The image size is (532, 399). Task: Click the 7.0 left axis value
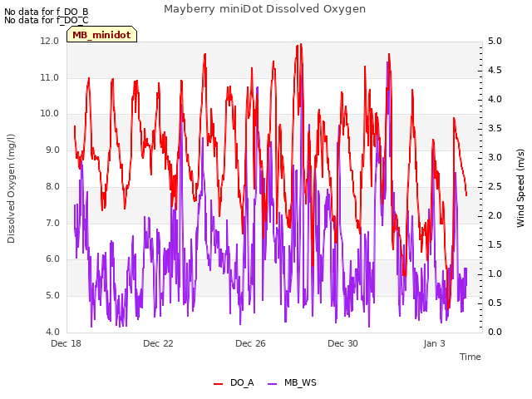tap(52, 224)
